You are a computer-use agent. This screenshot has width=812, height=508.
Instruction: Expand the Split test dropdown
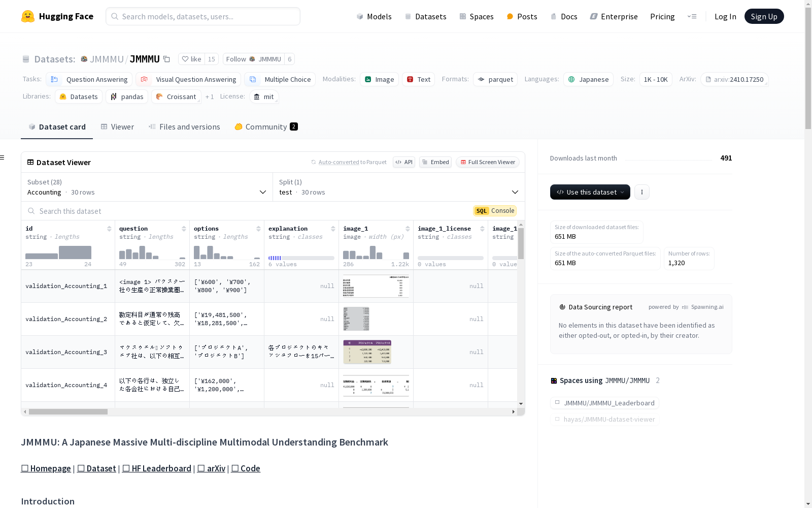399,187
